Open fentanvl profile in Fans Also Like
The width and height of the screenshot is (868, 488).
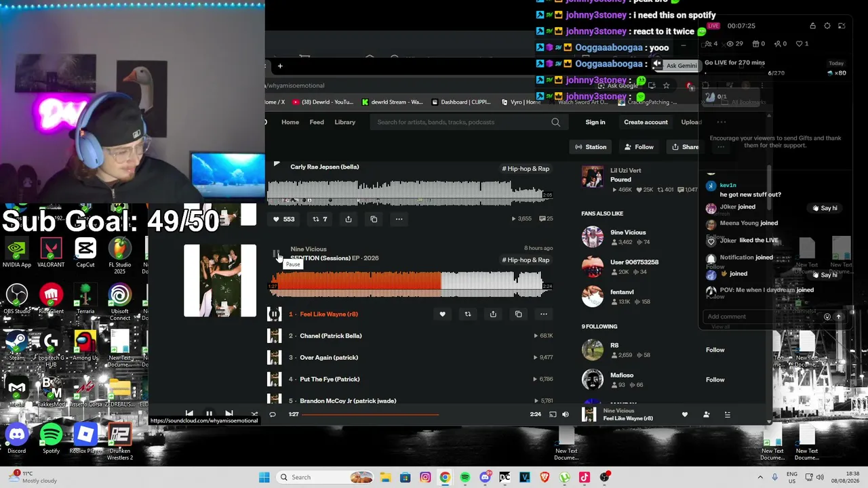tap(622, 292)
